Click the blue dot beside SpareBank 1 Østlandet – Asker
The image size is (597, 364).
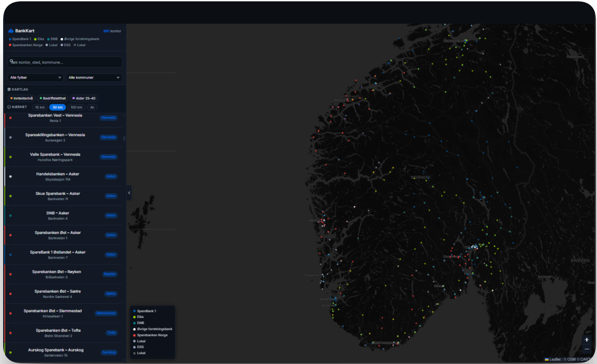pos(10,255)
